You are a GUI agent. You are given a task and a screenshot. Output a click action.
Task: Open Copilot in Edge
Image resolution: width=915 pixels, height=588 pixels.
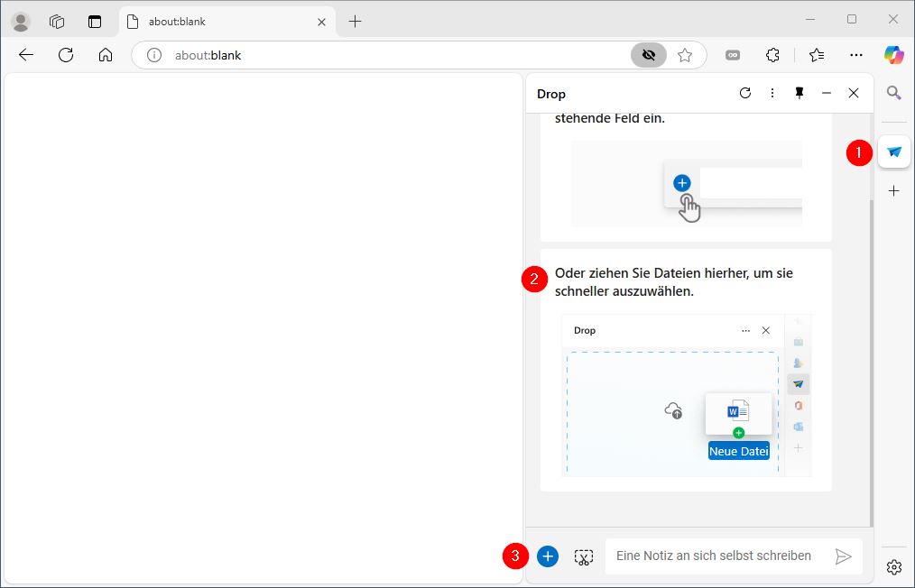click(893, 55)
